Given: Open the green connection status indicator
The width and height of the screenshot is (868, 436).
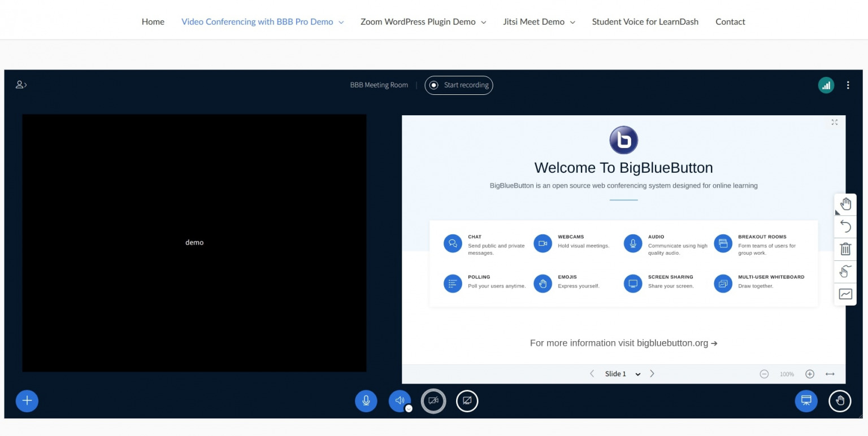Looking at the screenshot, I should pos(826,85).
